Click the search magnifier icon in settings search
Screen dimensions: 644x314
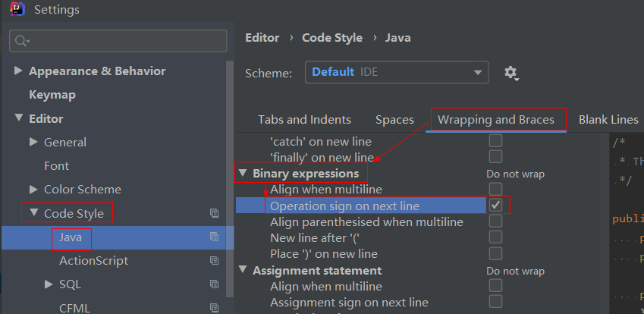(x=20, y=41)
